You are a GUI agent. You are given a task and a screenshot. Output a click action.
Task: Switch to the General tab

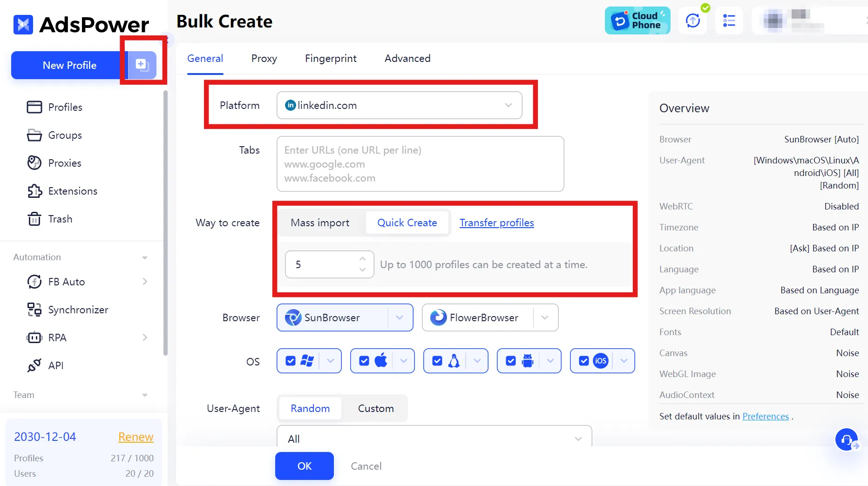pyautogui.click(x=205, y=59)
